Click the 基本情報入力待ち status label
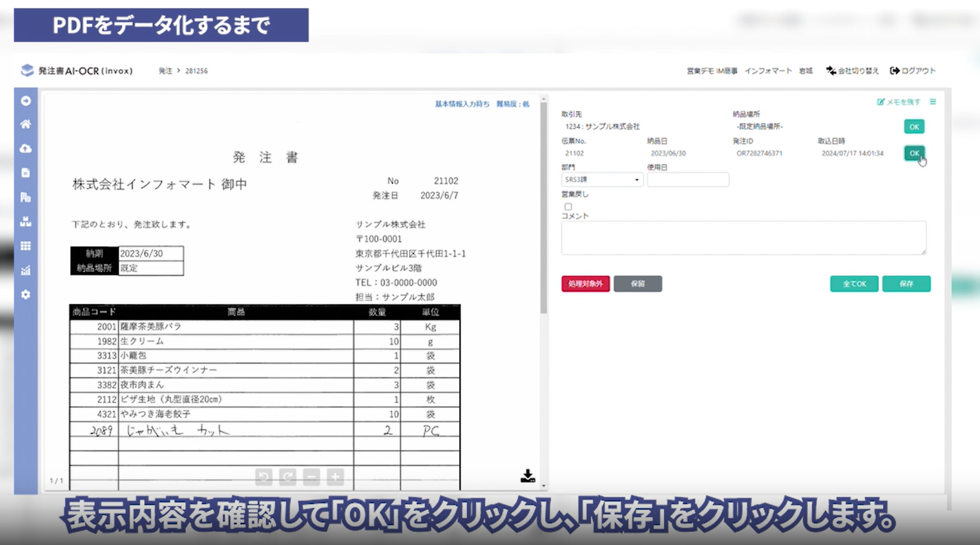Viewport: 980px width, 545px height. point(462,104)
